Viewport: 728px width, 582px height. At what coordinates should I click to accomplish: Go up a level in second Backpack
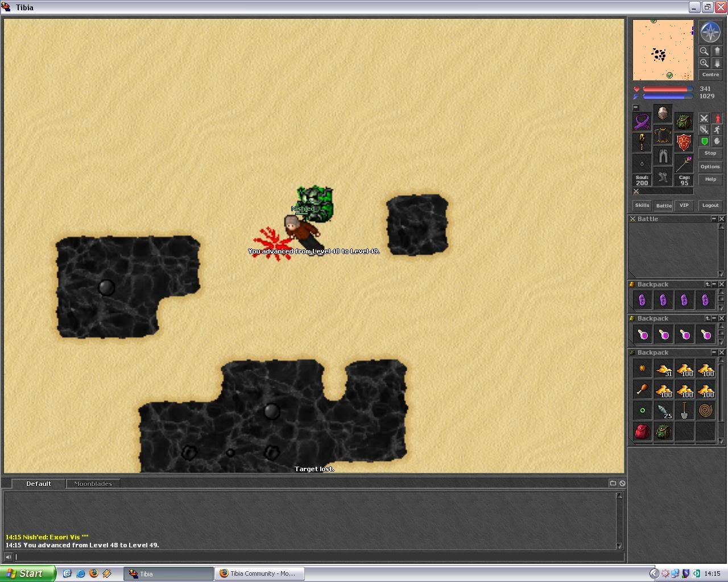[x=708, y=318]
